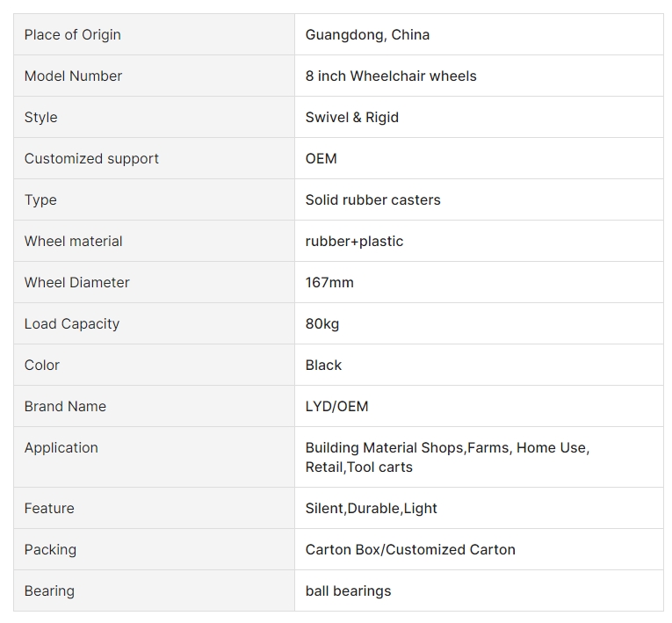
Task: Click the Black color value
Action: point(323,365)
